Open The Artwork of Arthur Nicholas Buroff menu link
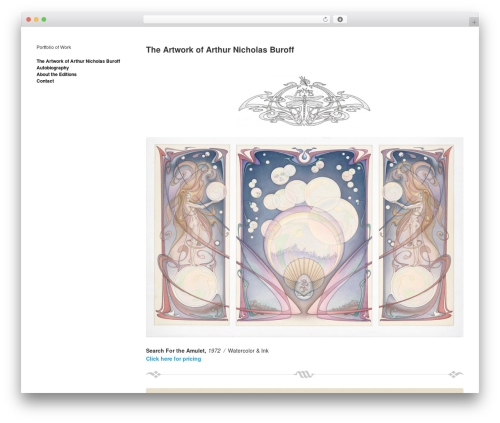500x423 pixels. pyautogui.click(x=78, y=61)
